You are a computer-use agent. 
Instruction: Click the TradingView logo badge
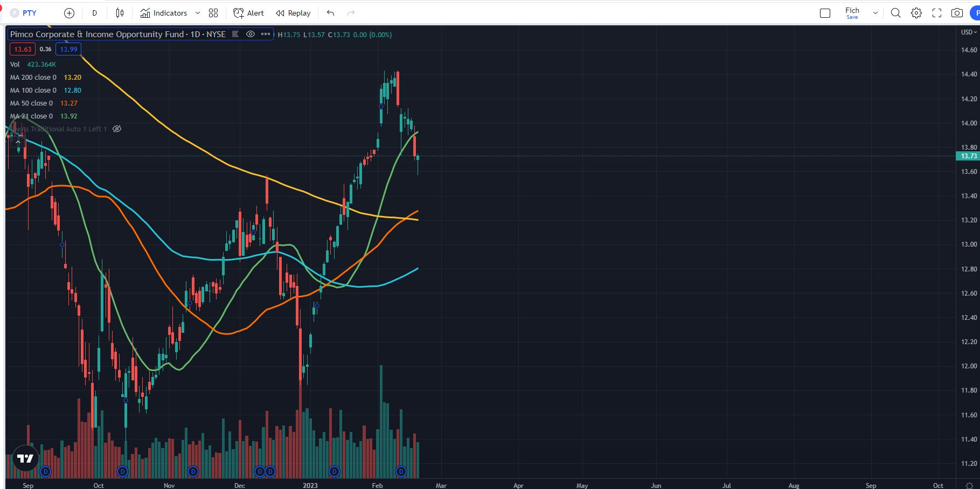pos(25,459)
